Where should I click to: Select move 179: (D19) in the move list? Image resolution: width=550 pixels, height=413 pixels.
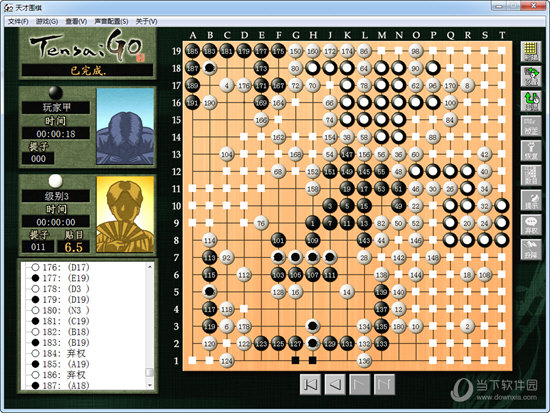pos(60,300)
